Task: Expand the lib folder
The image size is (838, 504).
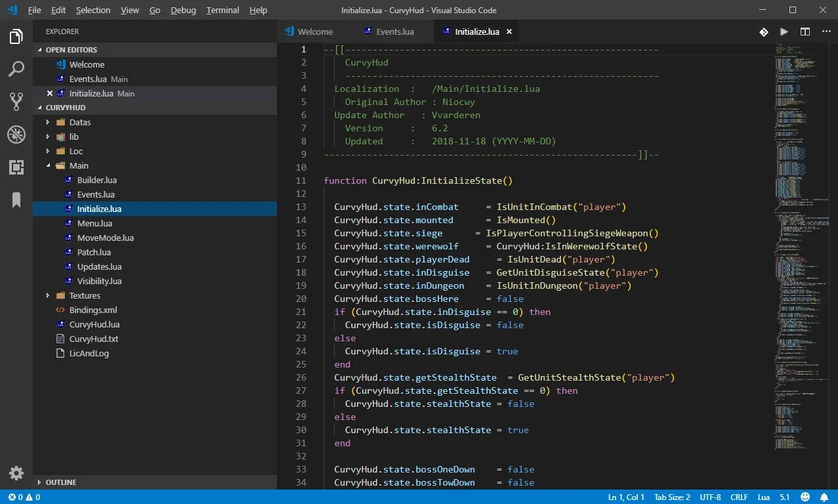Action: 48,136
